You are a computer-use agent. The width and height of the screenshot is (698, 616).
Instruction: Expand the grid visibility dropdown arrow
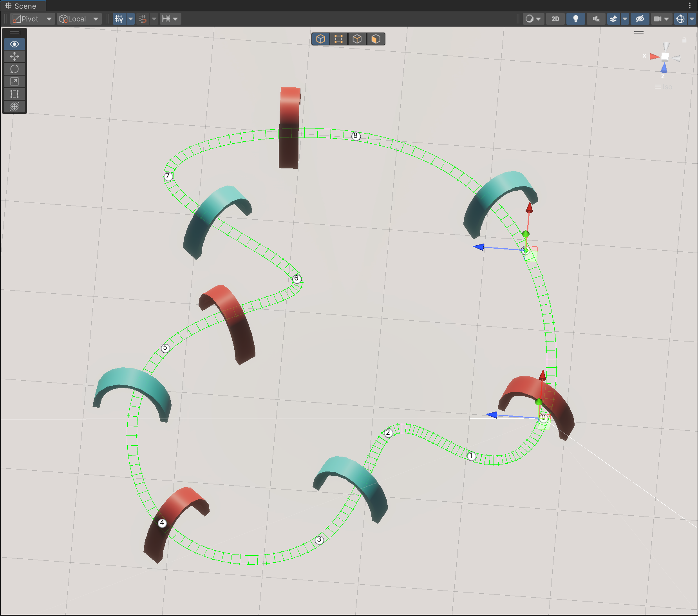click(130, 19)
